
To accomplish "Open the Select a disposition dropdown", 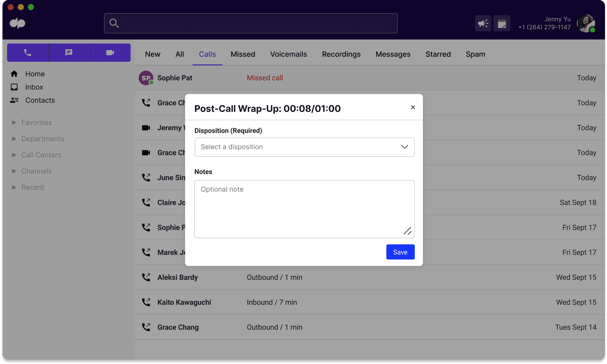I will pos(305,147).
